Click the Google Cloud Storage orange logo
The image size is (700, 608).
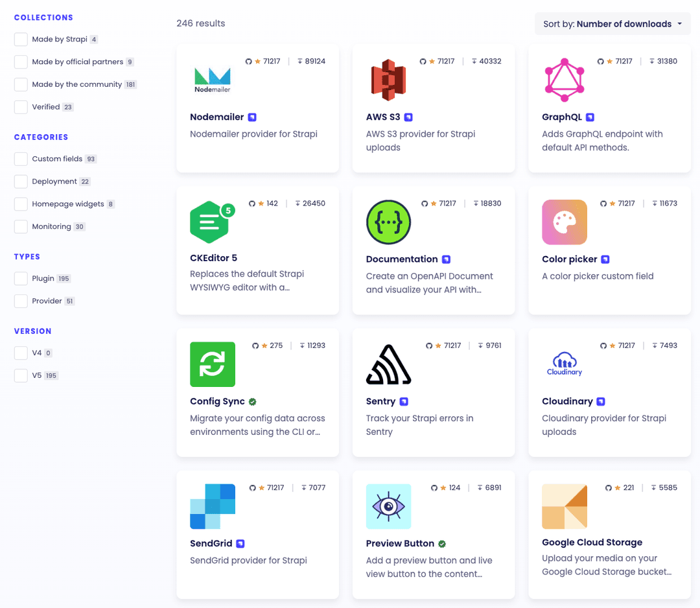[x=565, y=506]
